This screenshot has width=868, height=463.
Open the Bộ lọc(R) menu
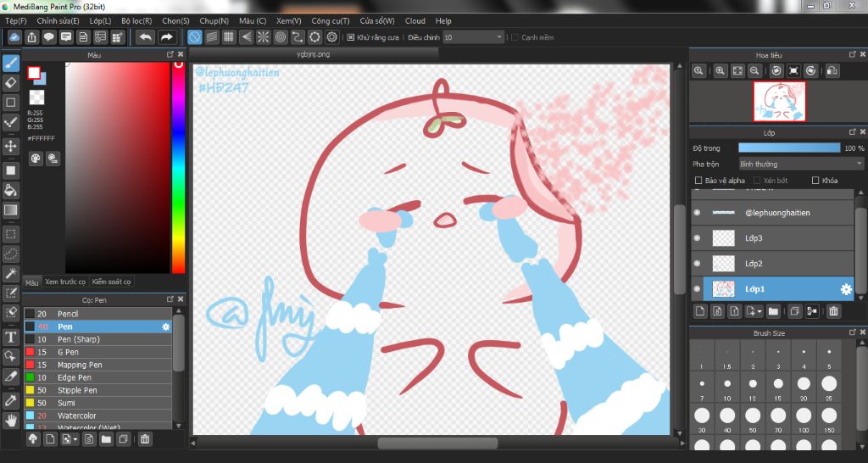tap(136, 21)
